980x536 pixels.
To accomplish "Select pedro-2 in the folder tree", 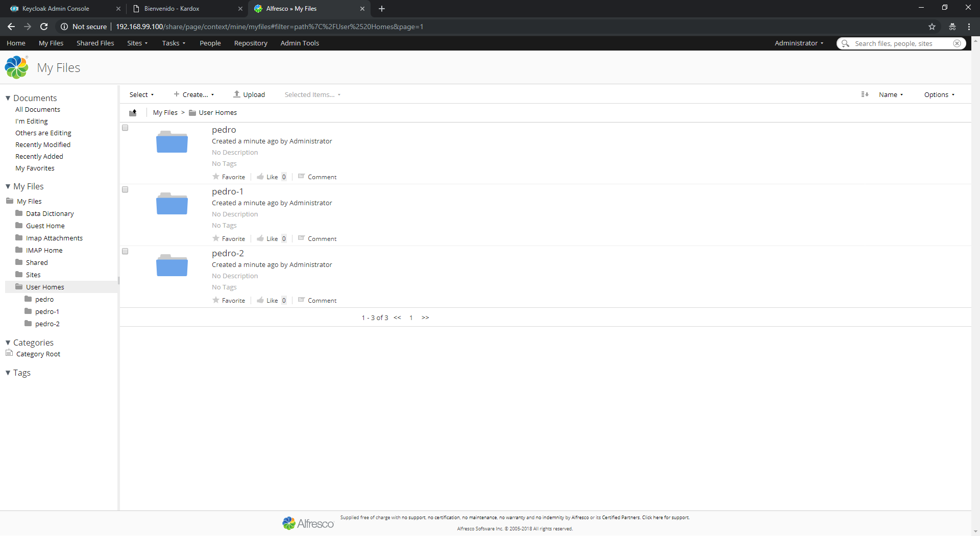I will (x=47, y=324).
